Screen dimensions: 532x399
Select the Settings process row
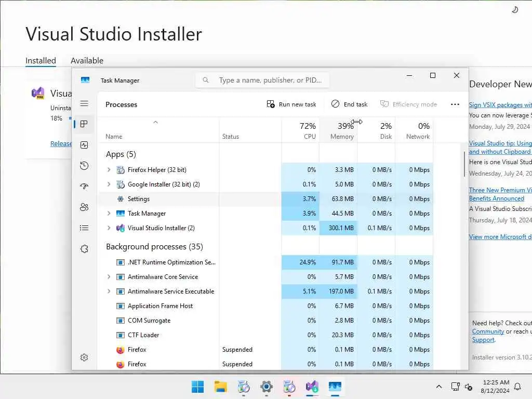click(265, 199)
